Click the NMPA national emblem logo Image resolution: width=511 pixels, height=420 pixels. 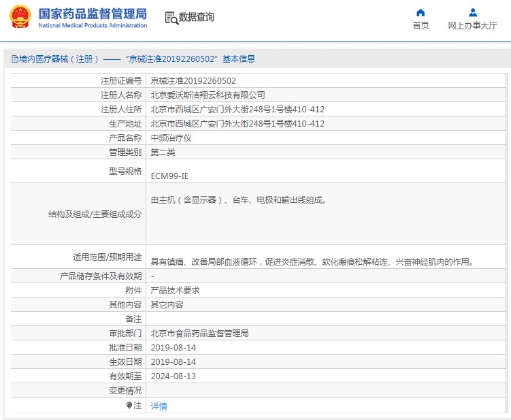pos(20,16)
